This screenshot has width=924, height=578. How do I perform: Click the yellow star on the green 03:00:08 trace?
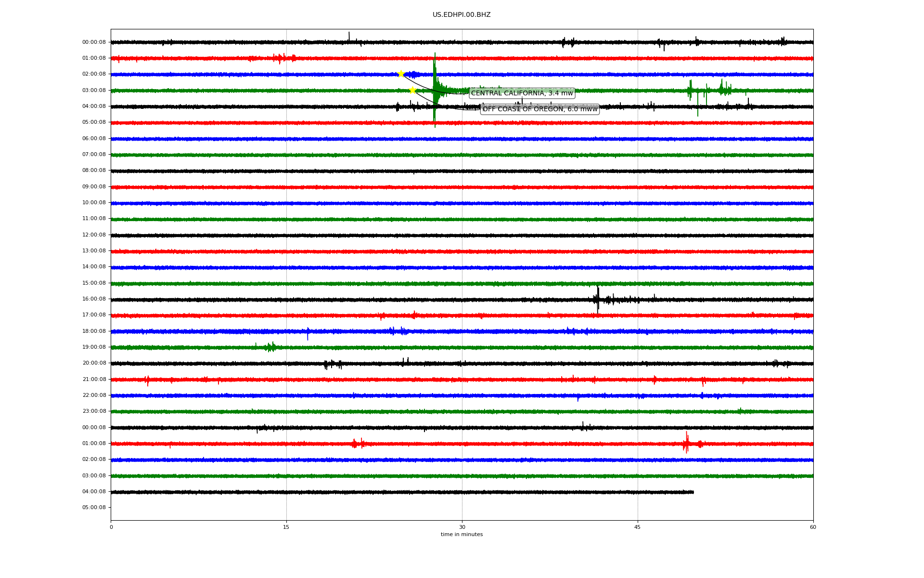[x=412, y=90]
